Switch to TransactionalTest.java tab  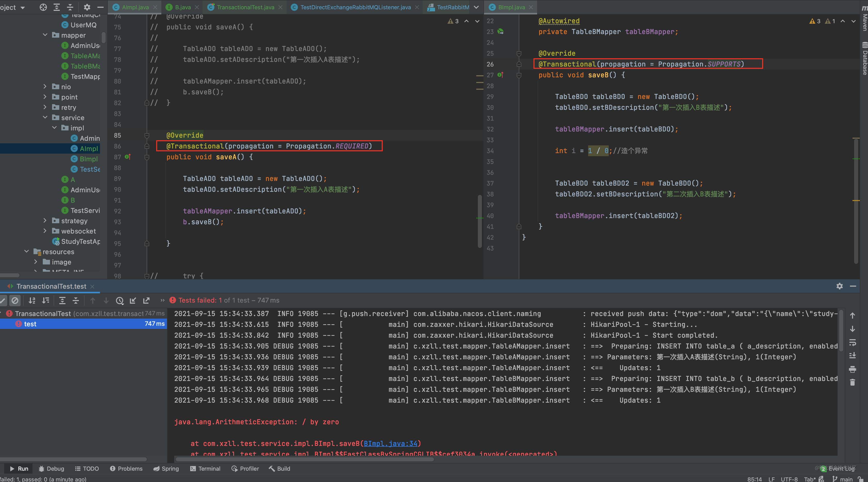pyautogui.click(x=245, y=7)
